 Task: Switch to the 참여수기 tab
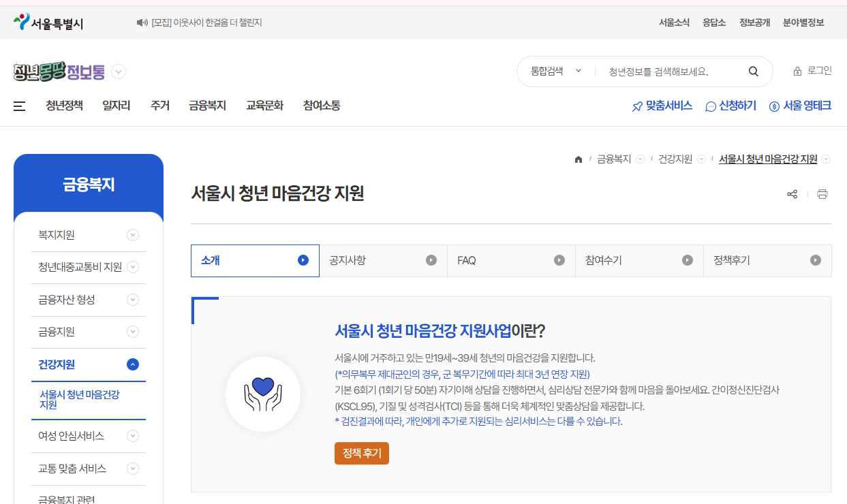[640, 261]
